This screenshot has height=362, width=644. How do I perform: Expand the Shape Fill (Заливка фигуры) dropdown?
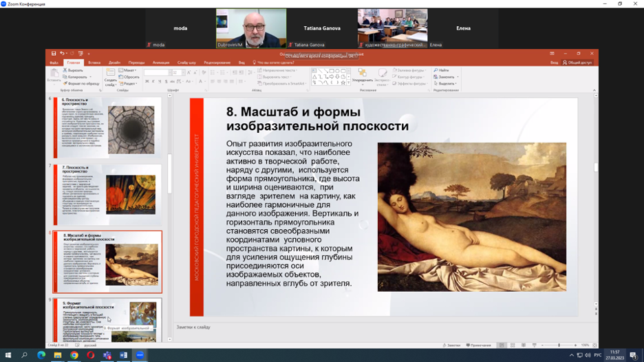point(410,70)
